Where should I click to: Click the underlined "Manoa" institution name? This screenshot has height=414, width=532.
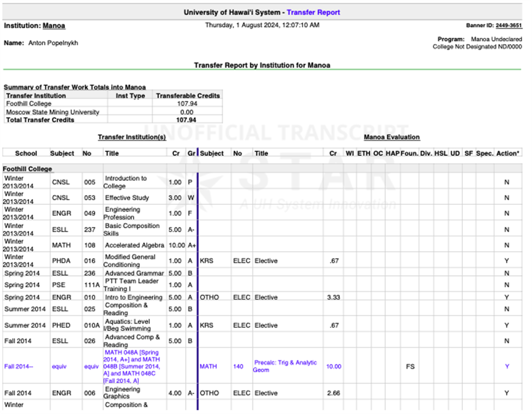coord(54,26)
